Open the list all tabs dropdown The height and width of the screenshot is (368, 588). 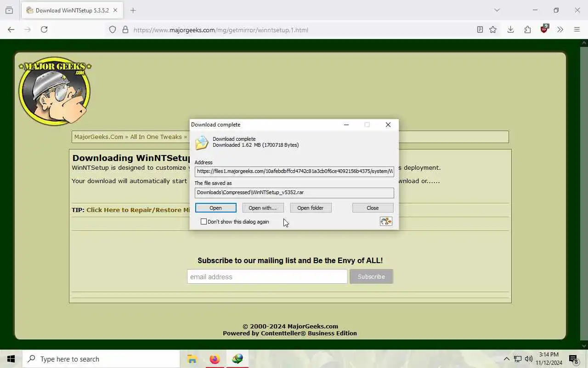497,10
